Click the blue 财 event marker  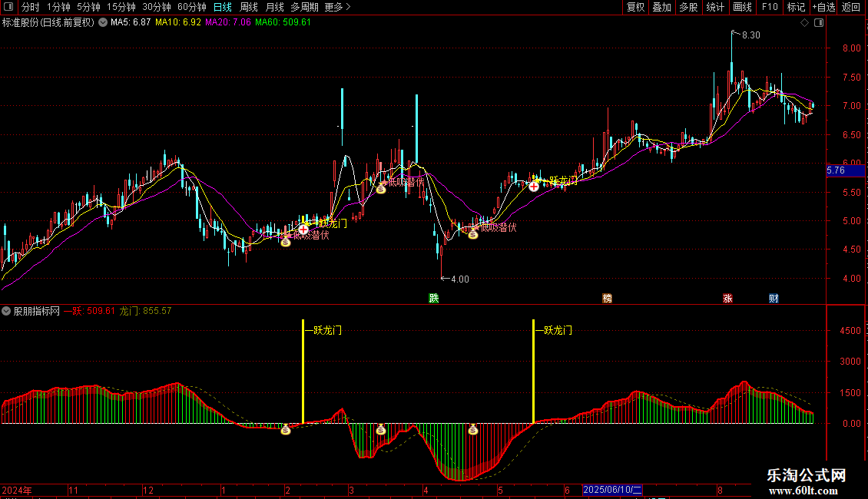coord(774,298)
